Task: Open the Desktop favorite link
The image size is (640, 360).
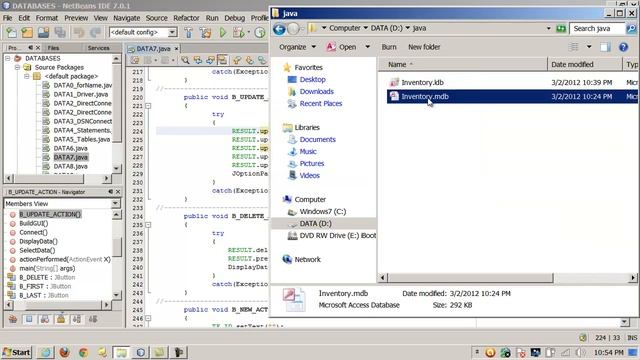Action: tap(312, 79)
